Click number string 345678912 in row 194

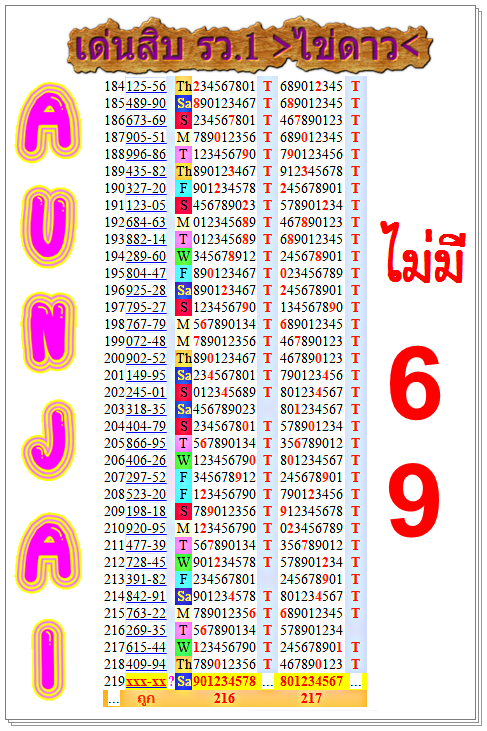tap(225, 256)
